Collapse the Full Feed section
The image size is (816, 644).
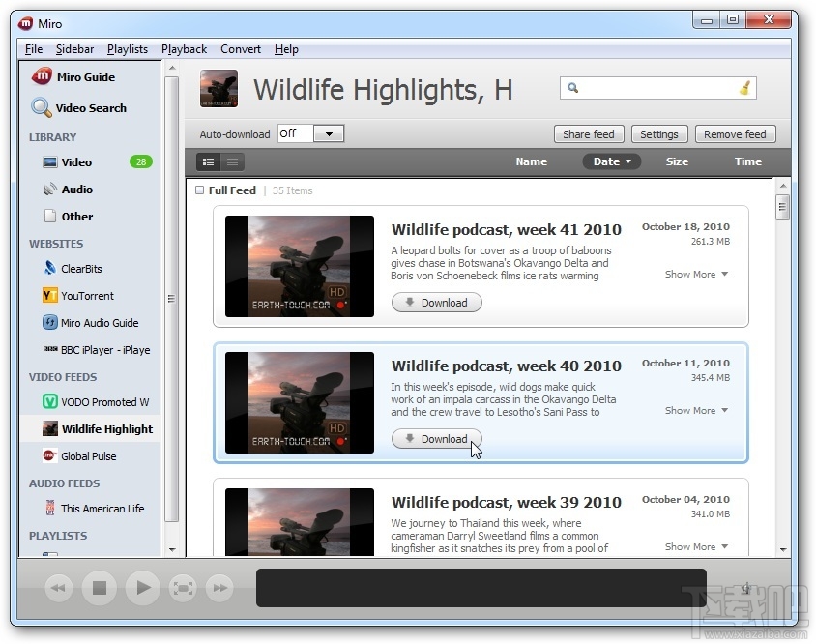[199, 190]
